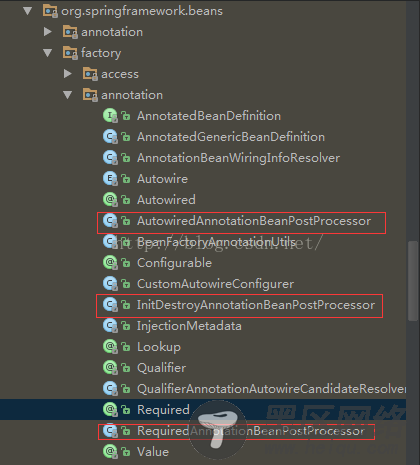Viewport: 420px width, 465px height.
Task: Click the class icon of InjectionMetadata
Action: 110,326
